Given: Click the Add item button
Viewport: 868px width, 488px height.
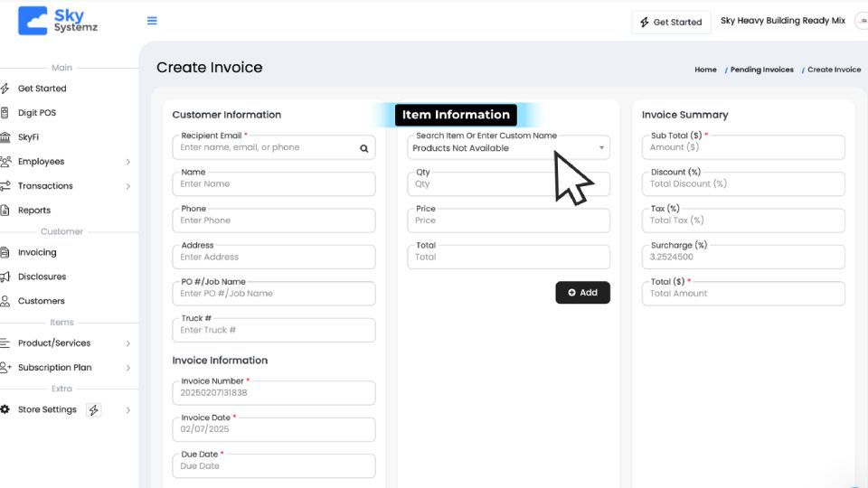Looking at the screenshot, I should [582, 293].
